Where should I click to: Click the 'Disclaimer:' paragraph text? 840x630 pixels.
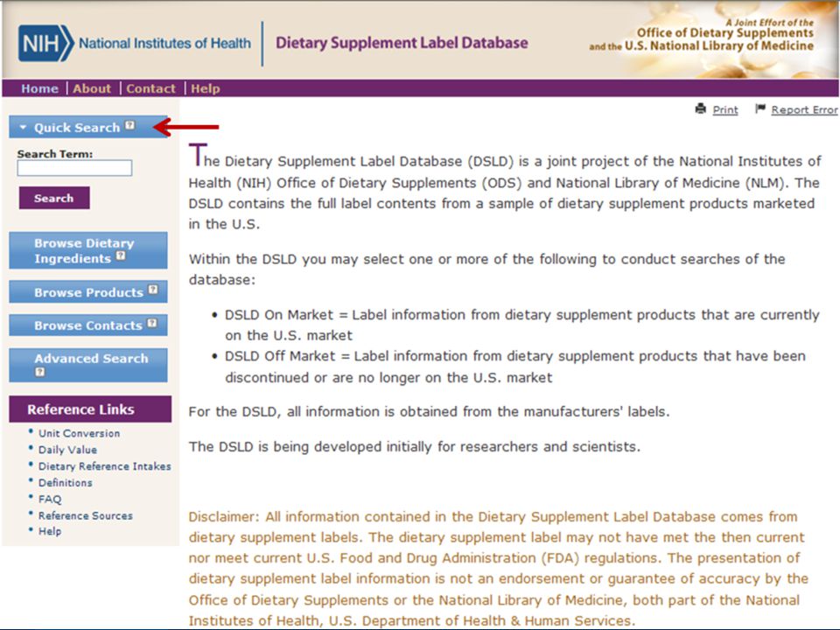pyautogui.click(x=498, y=569)
